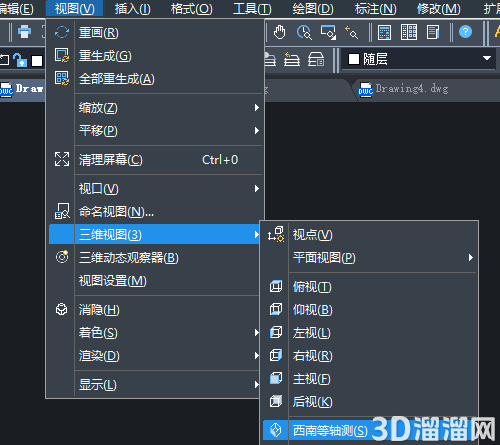Choose 俯视(T) in the submenu
This screenshot has height=445, width=500.
point(369,287)
